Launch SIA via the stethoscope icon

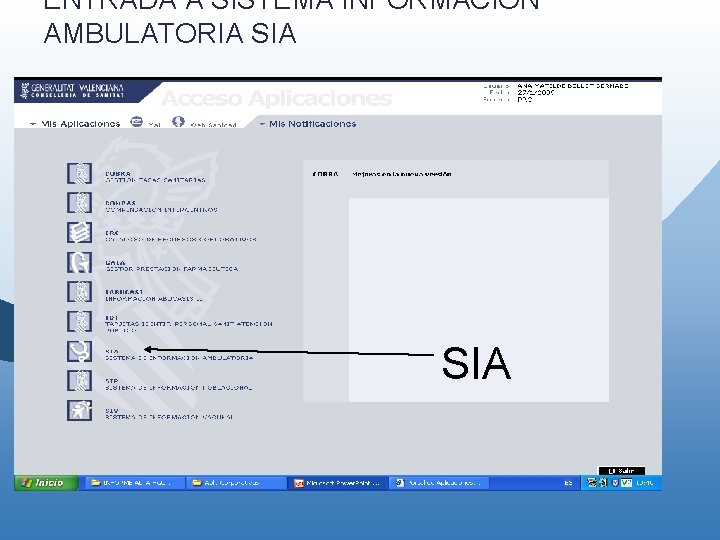79,351
